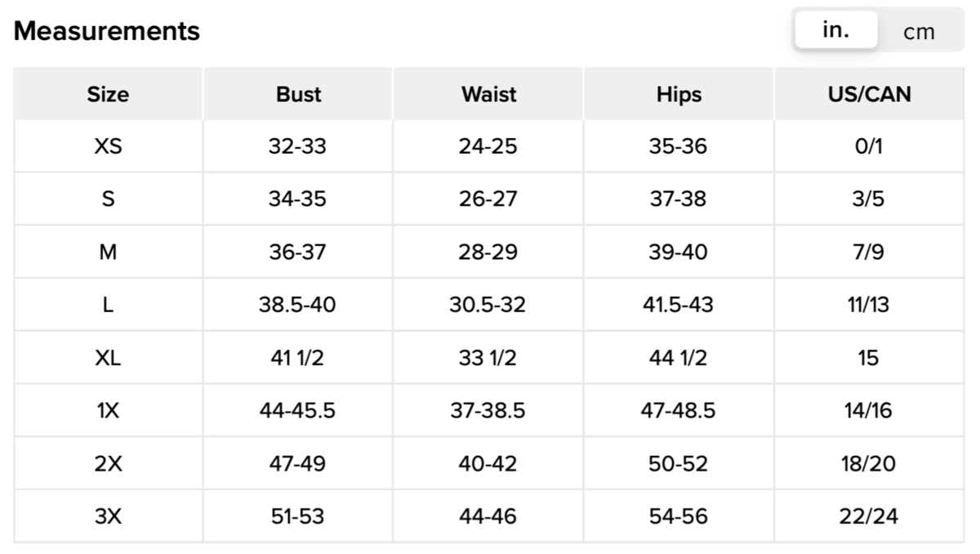This screenshot has width=980, height=554.
Task: Select the XS size row label
Action: point(108,146)
